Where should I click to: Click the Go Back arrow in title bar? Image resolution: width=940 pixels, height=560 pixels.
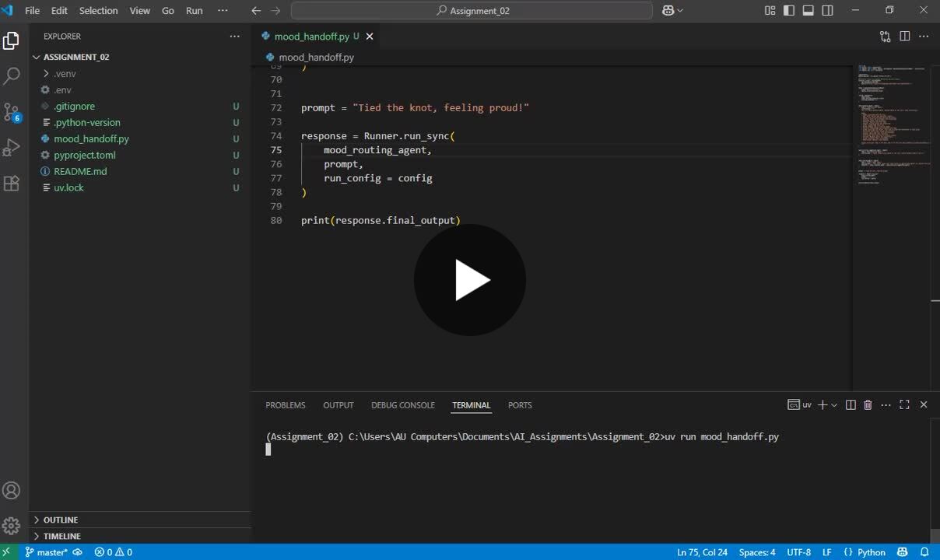point(256,11)
